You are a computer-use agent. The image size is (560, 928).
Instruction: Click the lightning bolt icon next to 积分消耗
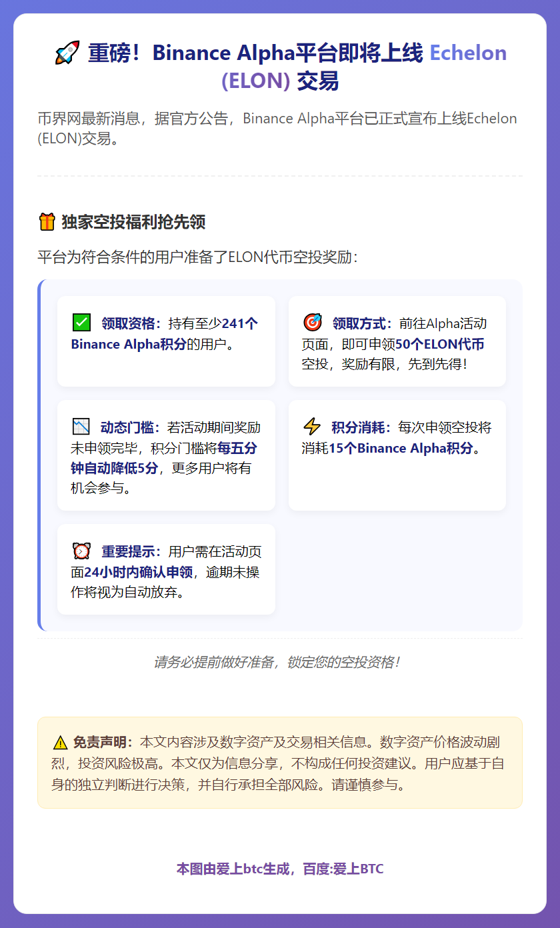click(313, 427)
